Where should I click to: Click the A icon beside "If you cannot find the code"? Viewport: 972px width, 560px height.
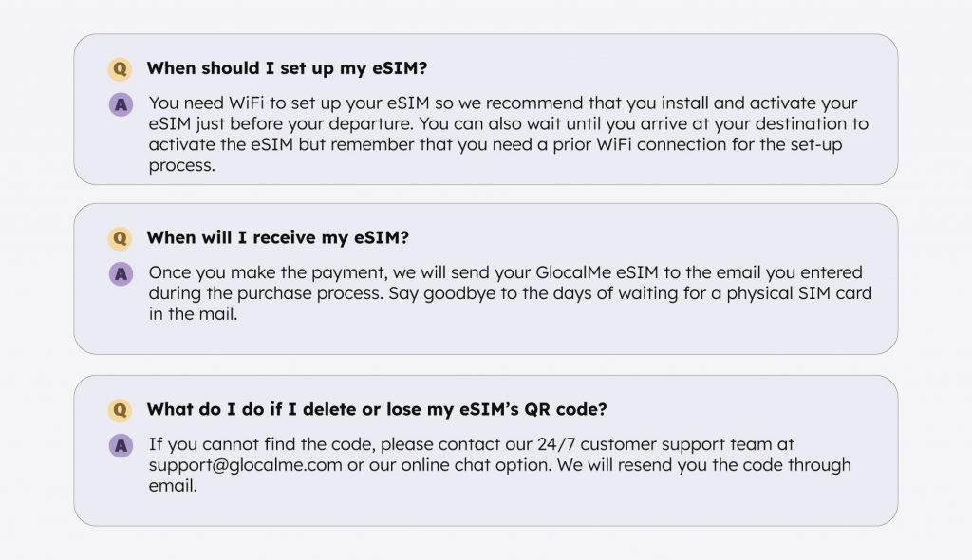pyautogui.click(x=121, y=445)
